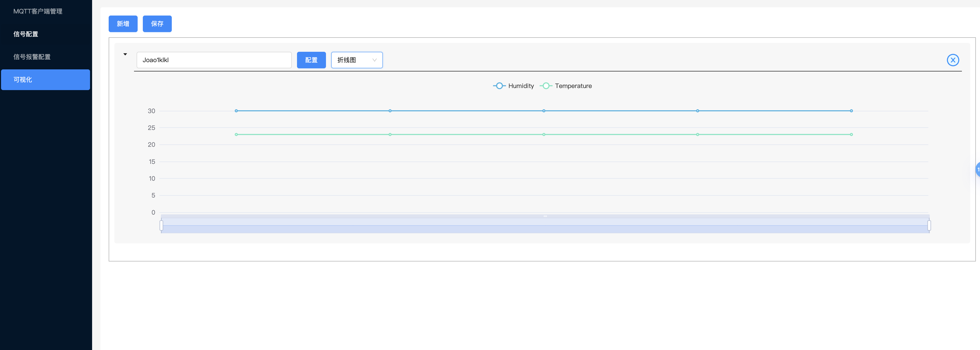Screen dimensions: 980x350
Task: Toggle Temperature series in chart legend
Action: [x=566, y=86]
